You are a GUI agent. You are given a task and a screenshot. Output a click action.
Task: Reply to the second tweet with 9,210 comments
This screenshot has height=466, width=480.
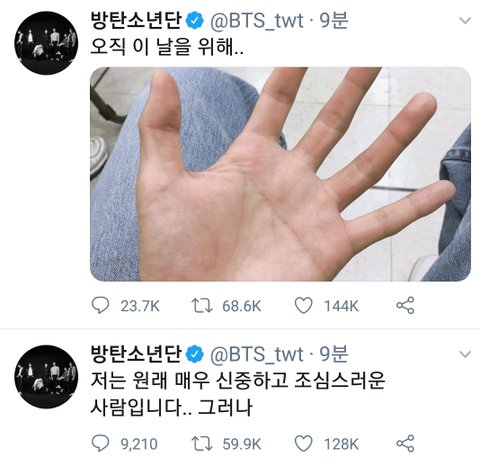[100, 444]
